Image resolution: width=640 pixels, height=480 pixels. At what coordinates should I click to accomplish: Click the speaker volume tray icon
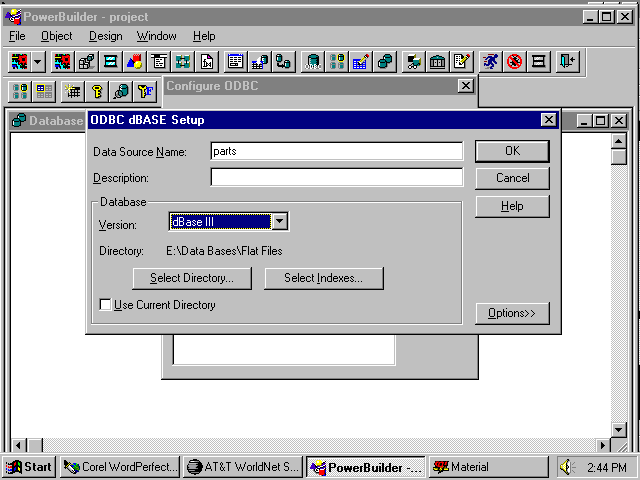pos(567,467)
